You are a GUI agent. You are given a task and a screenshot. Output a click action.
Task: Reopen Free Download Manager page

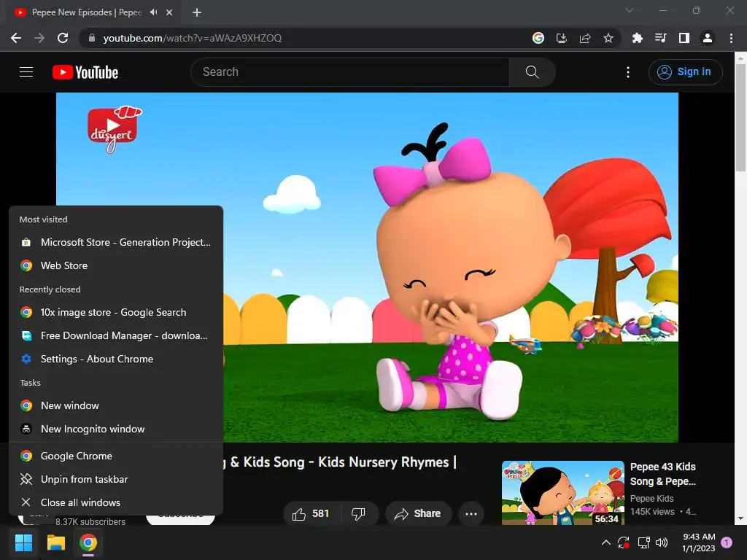[x=116, y=335]
